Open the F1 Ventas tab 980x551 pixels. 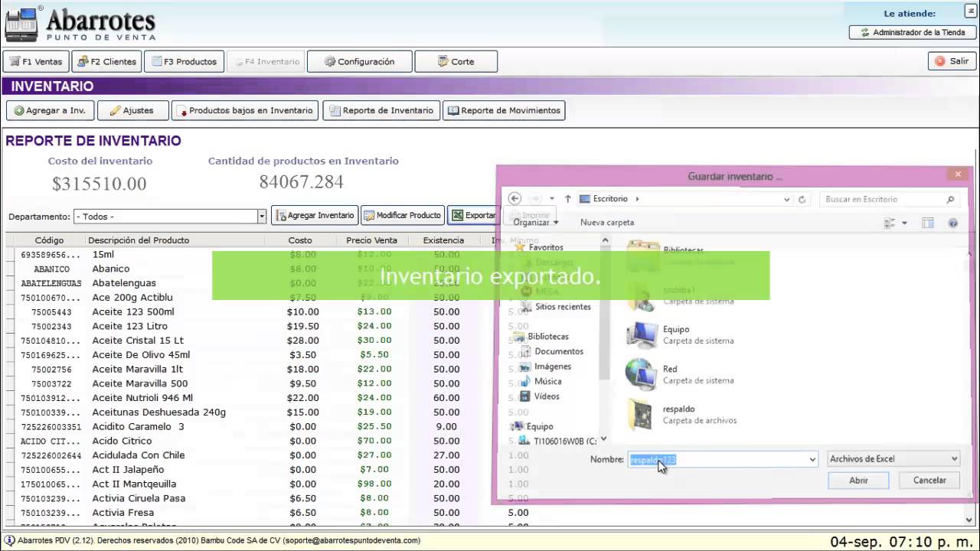point(36,61)
